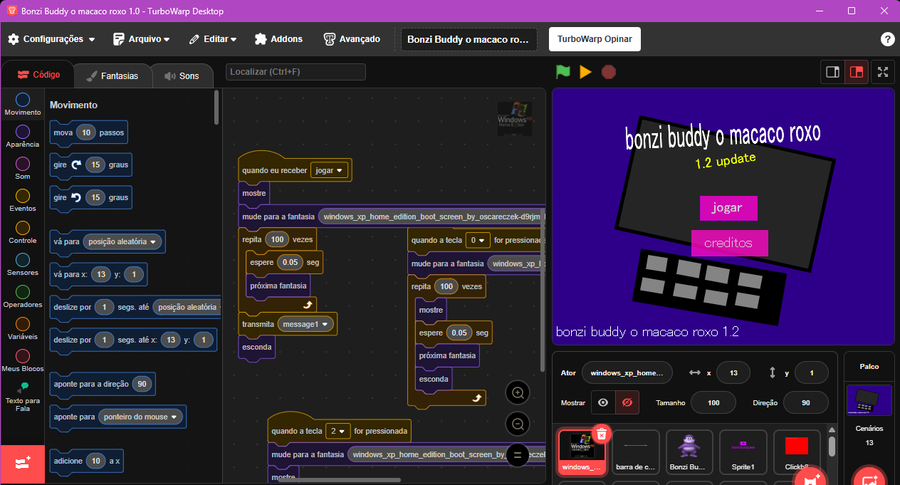
Task: Open the jogar dropdown in receive block
Action: 329,170
